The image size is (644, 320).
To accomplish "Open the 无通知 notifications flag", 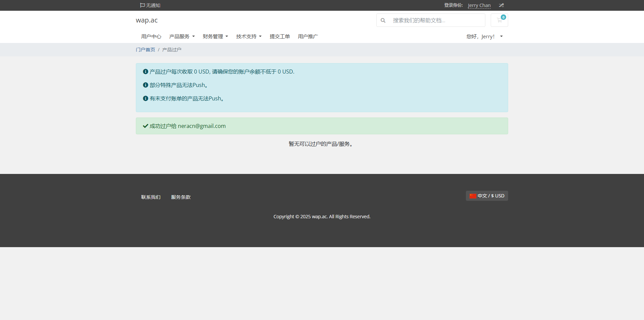I will pos(150,5).
